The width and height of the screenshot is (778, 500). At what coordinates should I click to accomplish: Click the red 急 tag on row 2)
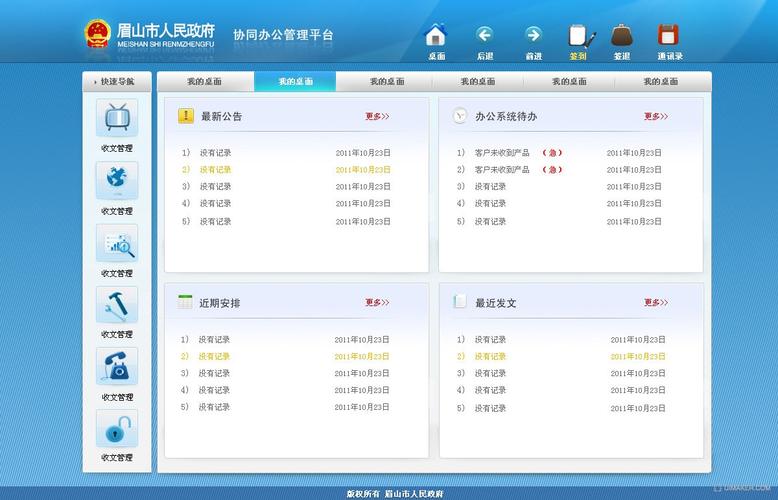[x=552, y=170]
